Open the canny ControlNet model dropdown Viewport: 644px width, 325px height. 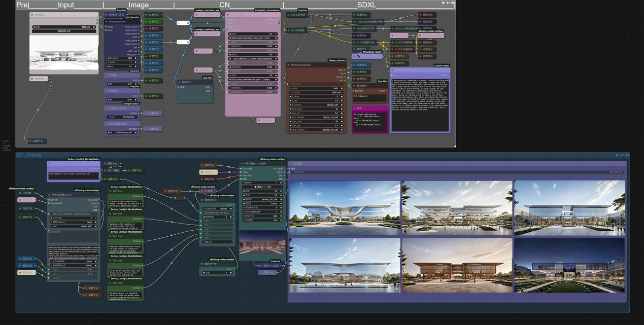253,38
